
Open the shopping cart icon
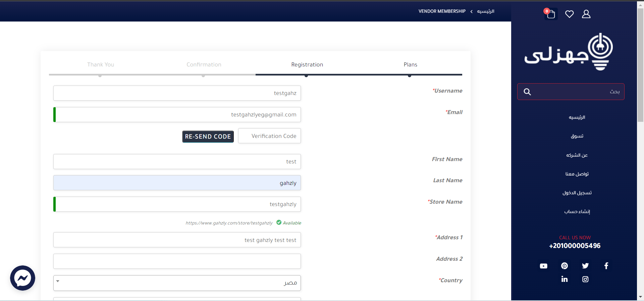tap(551, 14)
